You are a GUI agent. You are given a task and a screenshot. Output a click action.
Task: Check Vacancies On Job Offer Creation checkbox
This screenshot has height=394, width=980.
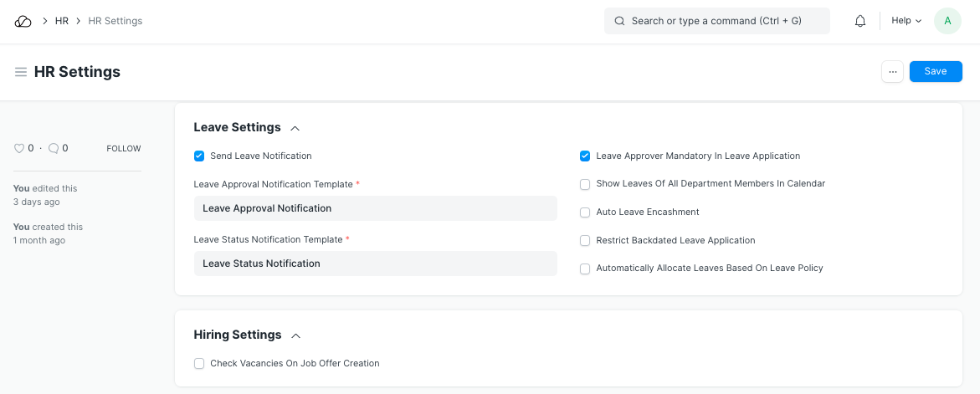coord(199,364)
